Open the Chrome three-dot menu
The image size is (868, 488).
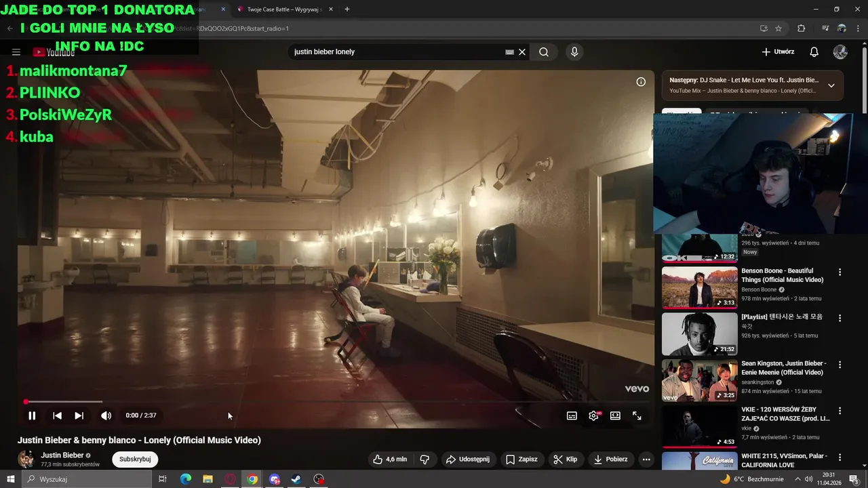(x=858, y=28)
